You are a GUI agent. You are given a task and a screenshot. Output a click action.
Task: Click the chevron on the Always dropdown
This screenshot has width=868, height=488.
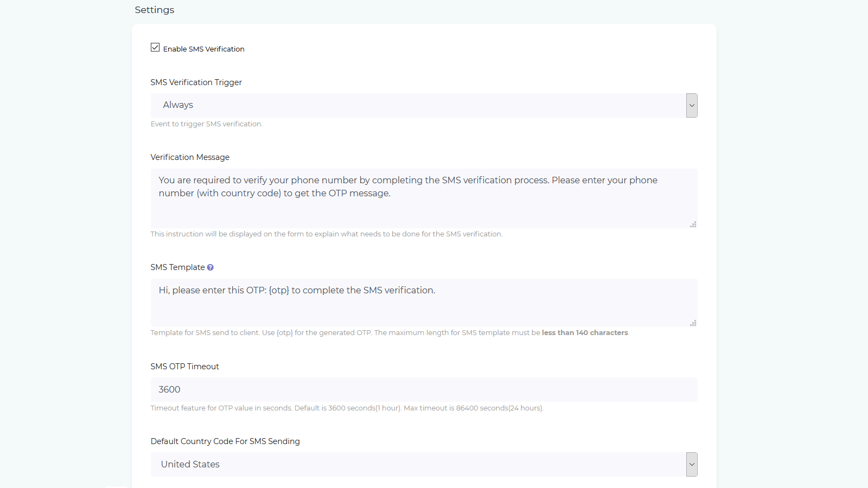[692, 105]
